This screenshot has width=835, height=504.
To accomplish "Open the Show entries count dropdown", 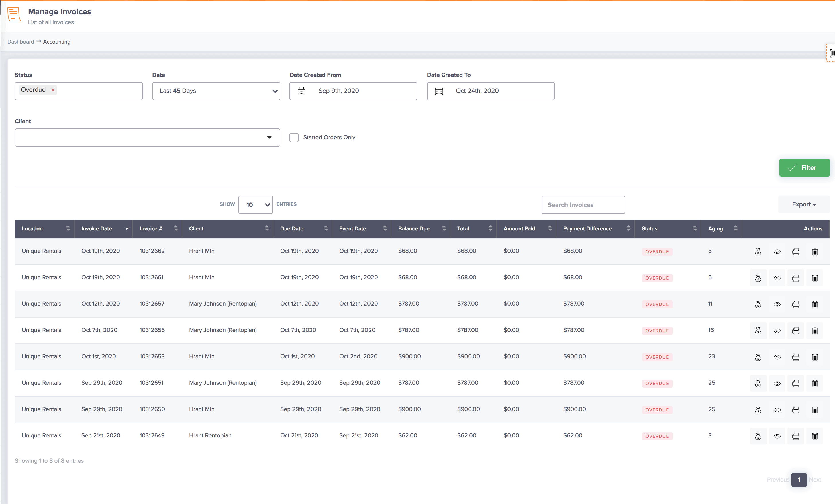I will click(x=255, y=204).
